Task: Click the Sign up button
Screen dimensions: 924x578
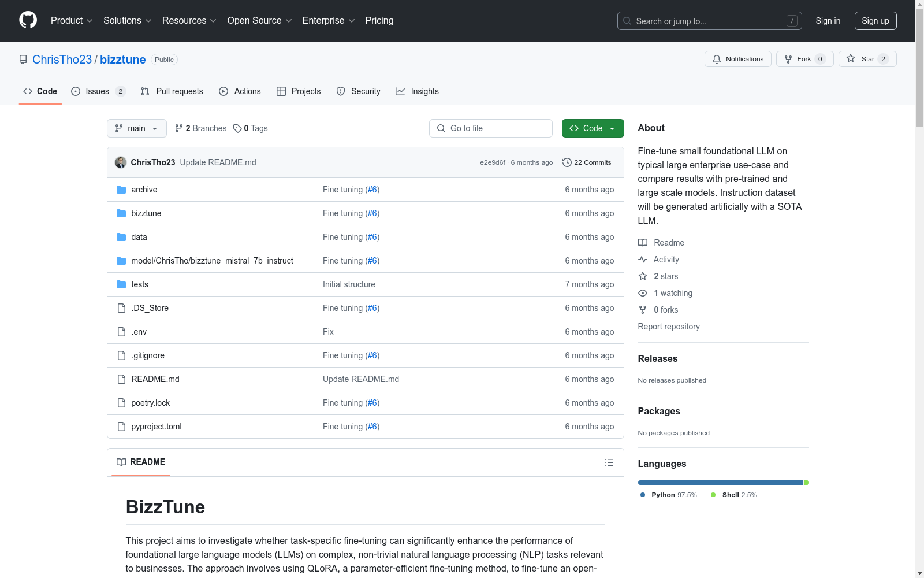Action: [875, 21]
